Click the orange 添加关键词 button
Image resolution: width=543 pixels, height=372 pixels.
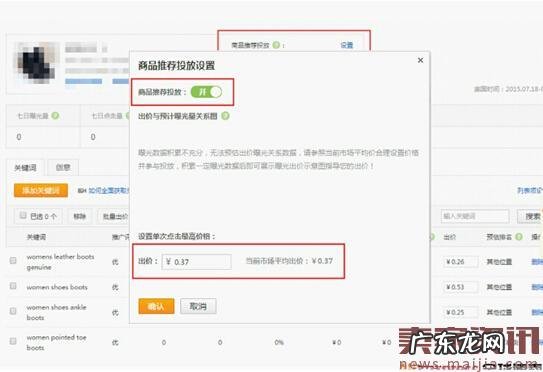tap(41, 191)
